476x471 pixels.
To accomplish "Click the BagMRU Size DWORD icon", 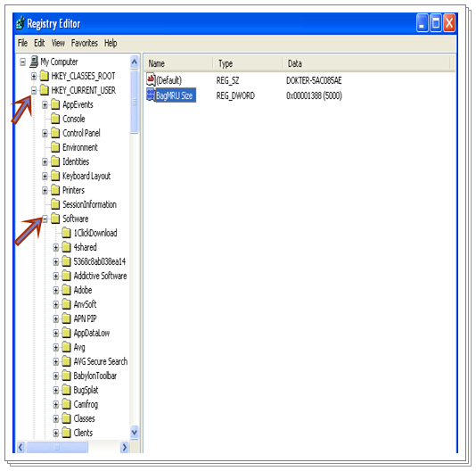I will click(x=151, y=95).
